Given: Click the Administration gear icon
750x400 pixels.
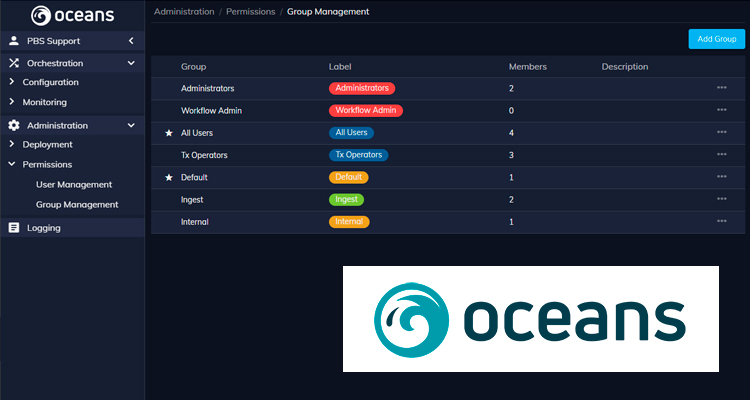Looking at the screenshot, I should point(14,125).
